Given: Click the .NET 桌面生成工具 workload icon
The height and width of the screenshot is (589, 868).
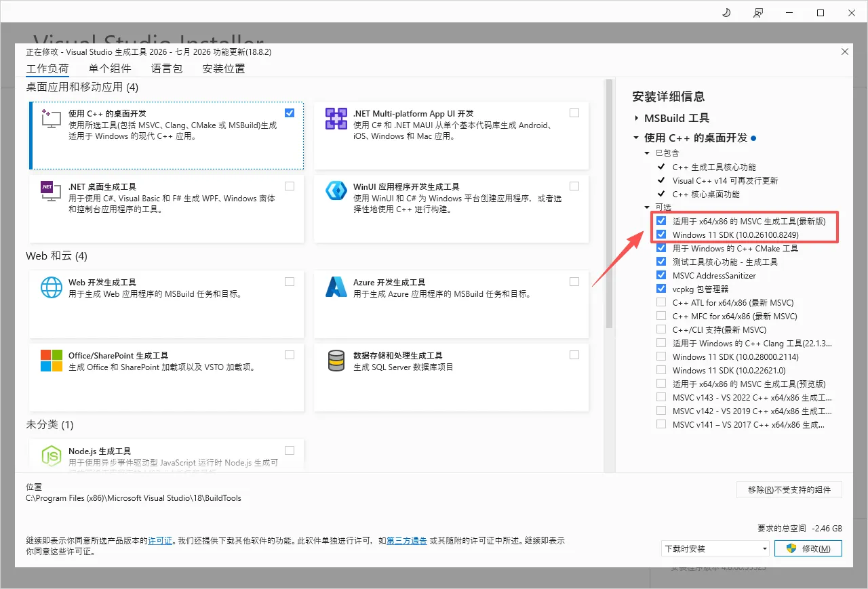Looking at the screenshot, I should pyautogui.click(x=52, y=191).
